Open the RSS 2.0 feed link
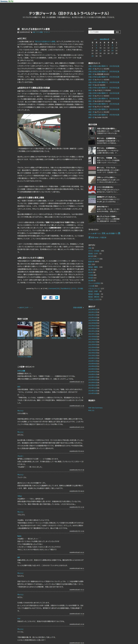 click(91, 411)
